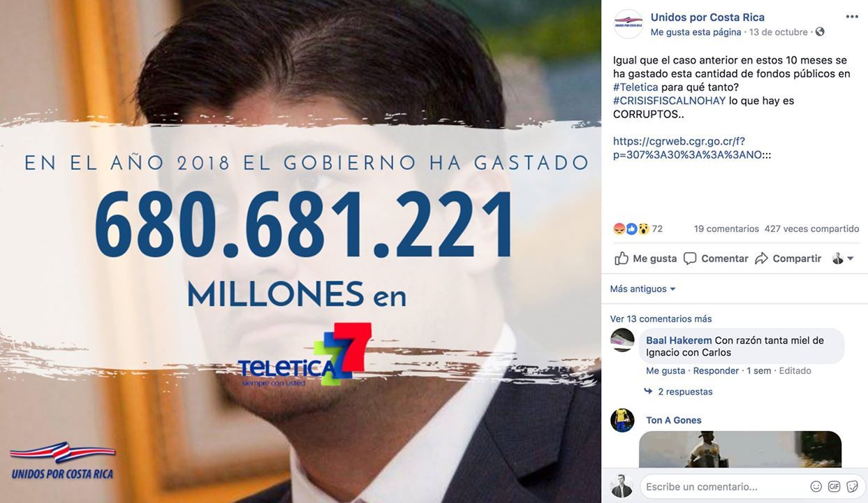Screen dimensions: 868x503
Task: Click the Me gusta thumbs-up button
Action: coord(646,258)
